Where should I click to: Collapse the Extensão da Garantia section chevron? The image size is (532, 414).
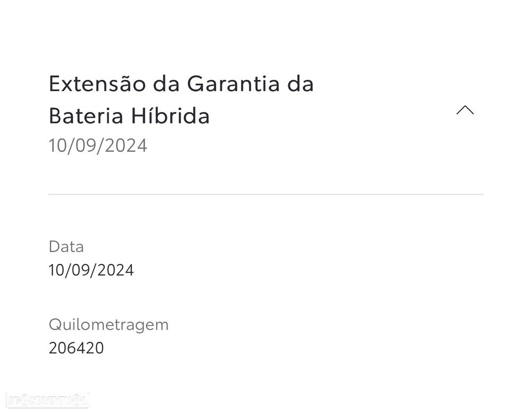(465, 110)
